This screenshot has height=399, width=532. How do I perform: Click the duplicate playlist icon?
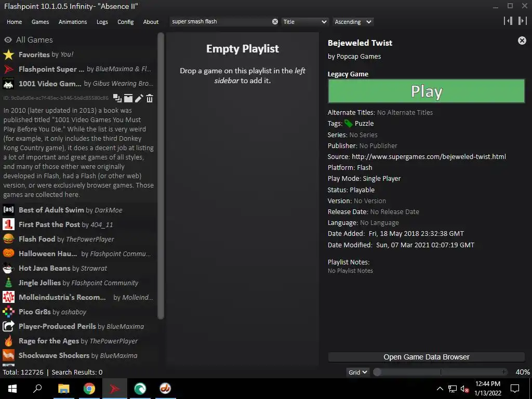point(117,98)
